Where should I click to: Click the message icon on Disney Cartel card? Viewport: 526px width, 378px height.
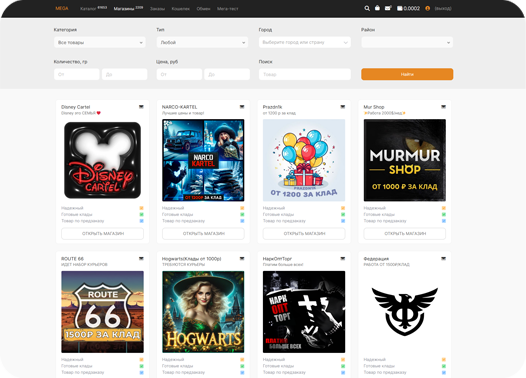pyautogui.click(x=141, y=107)
